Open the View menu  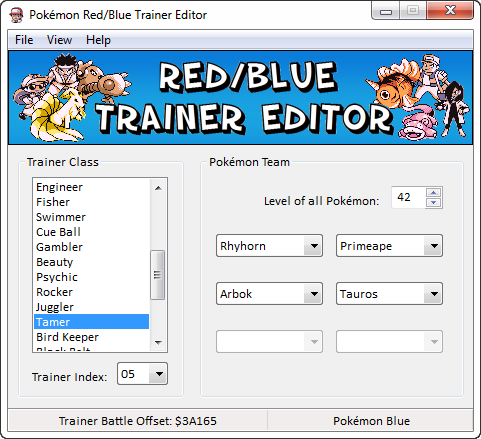pyautogui.click(x=59, y=40)
